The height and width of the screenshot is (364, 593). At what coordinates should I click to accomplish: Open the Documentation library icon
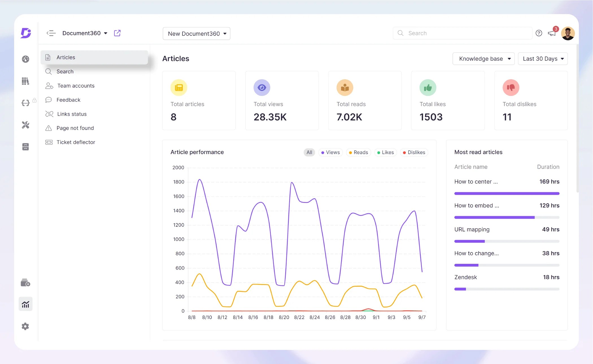[x=25, y=81]
